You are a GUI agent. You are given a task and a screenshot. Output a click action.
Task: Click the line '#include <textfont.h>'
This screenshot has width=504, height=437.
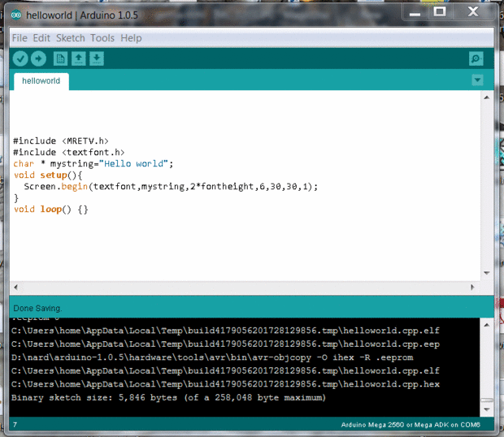click(68, 152)
